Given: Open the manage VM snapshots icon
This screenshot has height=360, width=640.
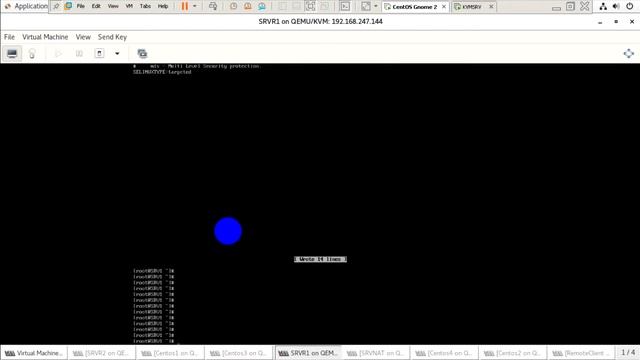Looking at the screenshot, I should (x=142, y=53).
